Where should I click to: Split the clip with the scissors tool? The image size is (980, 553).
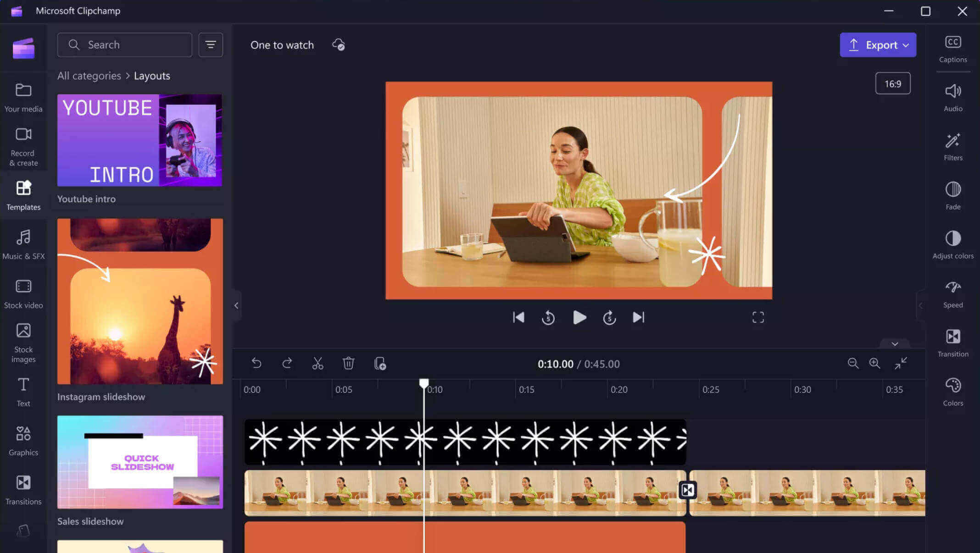[x=318, y=363]
